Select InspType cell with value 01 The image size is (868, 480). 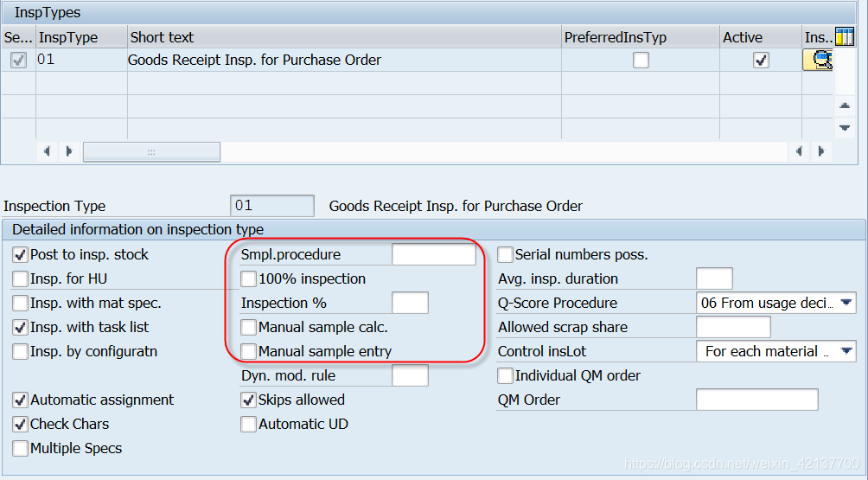tap(81, 60)
